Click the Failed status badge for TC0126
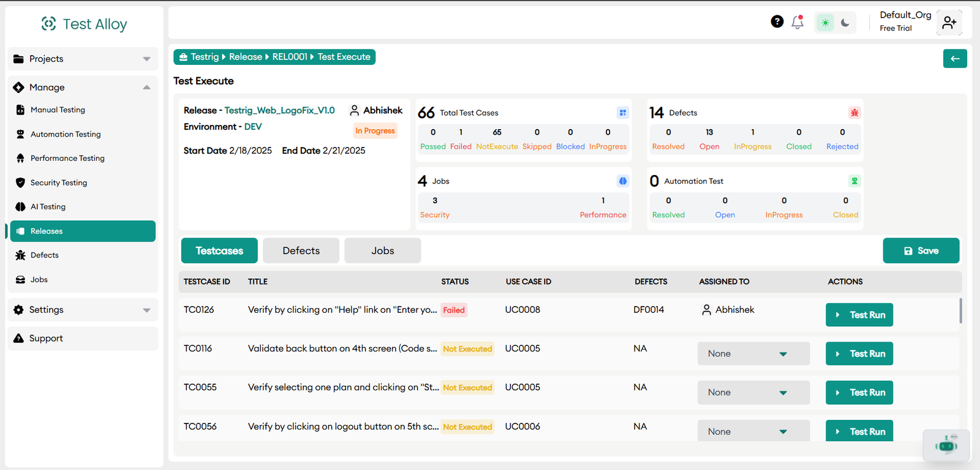This screenshot has height=470, width=980. click(x=454, y=310)
